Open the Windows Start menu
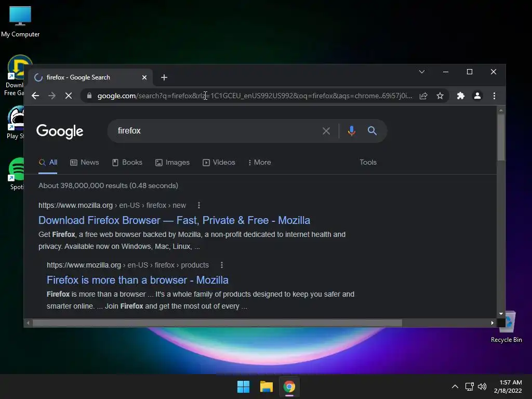The width and height of the screenshot is (532, 399). (x=243, y=387)
